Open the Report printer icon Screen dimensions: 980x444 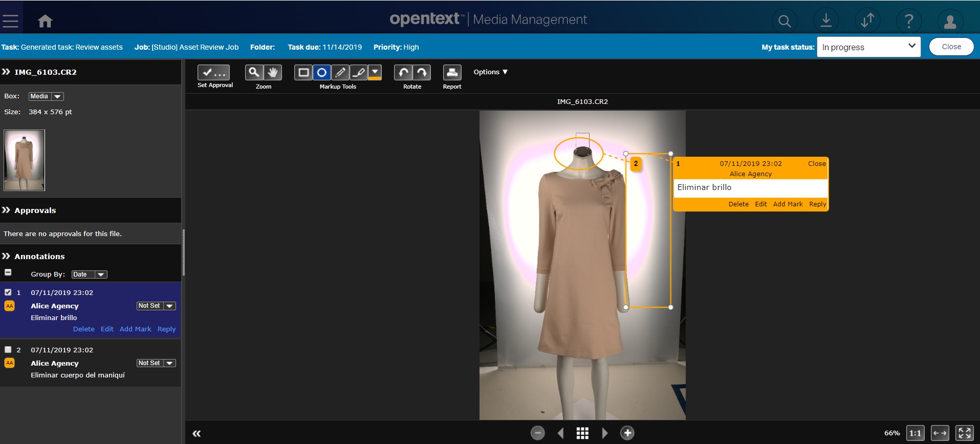pos(452,73)
